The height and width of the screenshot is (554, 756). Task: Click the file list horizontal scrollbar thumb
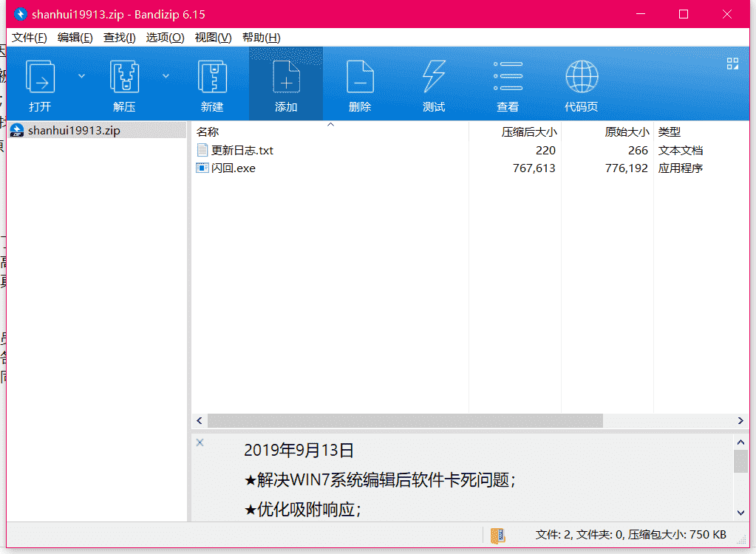pos(405,420)
